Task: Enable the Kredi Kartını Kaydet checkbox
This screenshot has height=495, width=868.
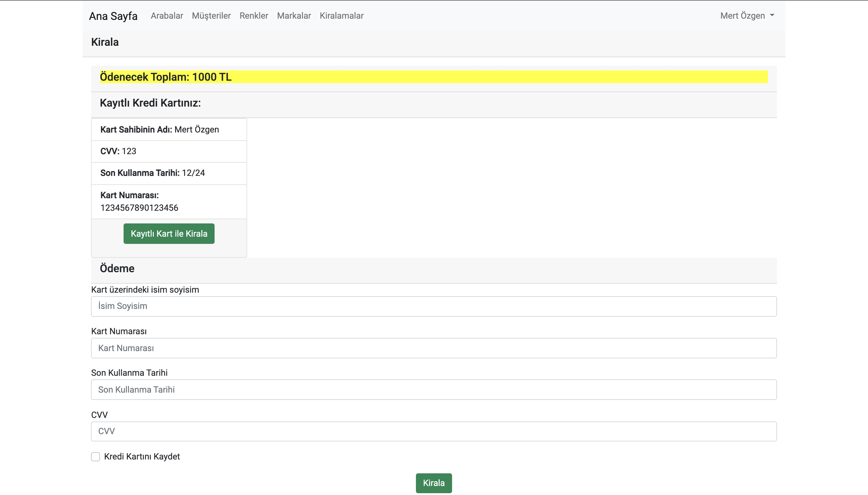Action: [x=96, y=456]
